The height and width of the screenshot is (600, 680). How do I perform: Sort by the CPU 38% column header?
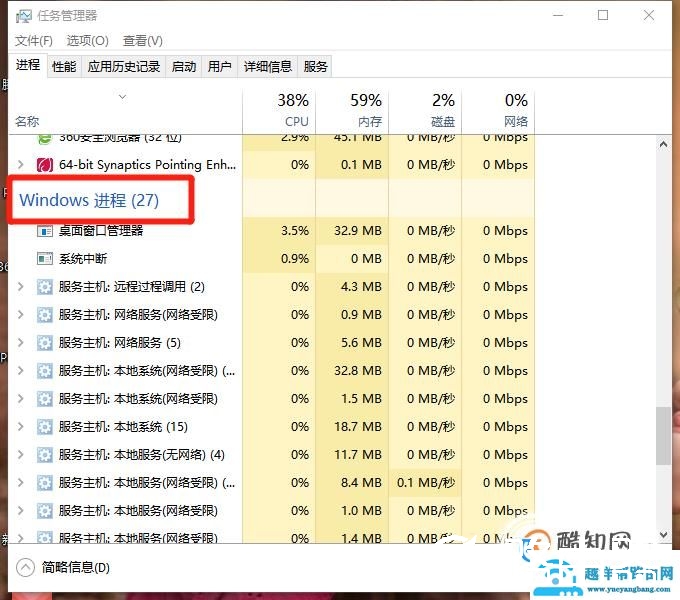(279, 112)
